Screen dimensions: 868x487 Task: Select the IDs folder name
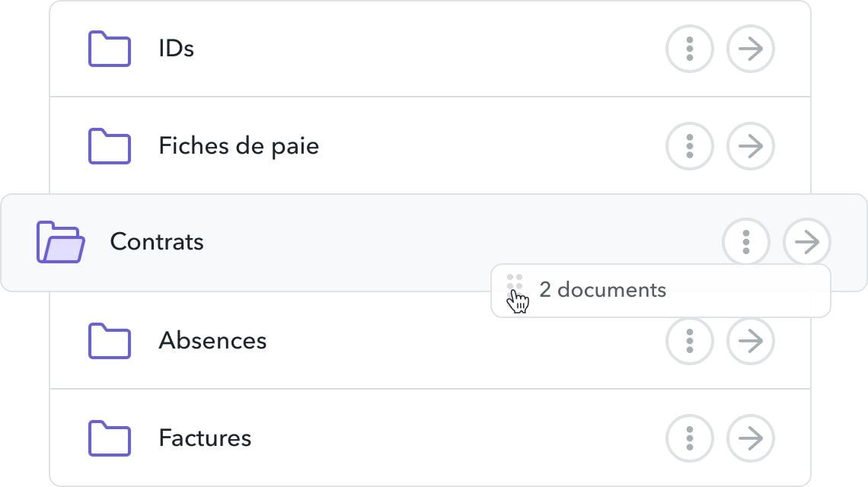[176, 49]
